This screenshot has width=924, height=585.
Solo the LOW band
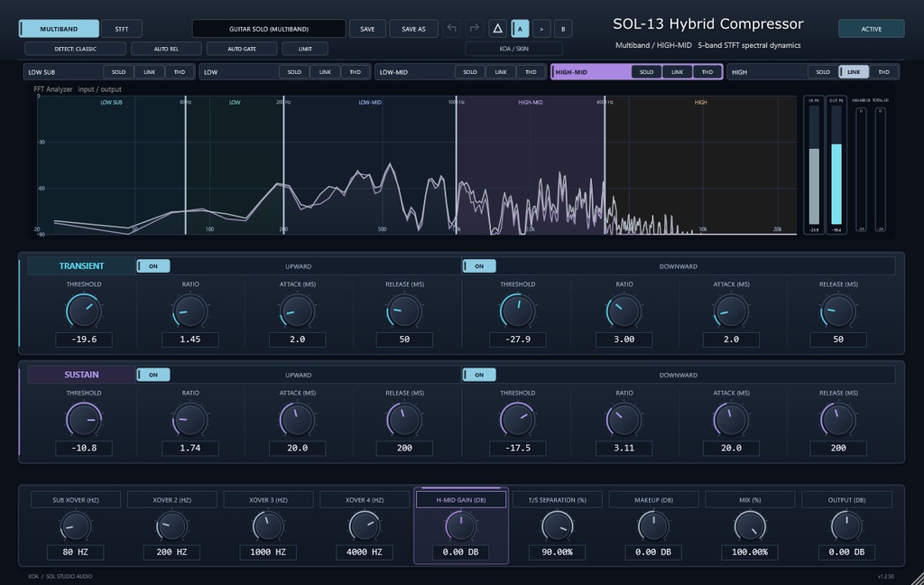click(294, 72)
